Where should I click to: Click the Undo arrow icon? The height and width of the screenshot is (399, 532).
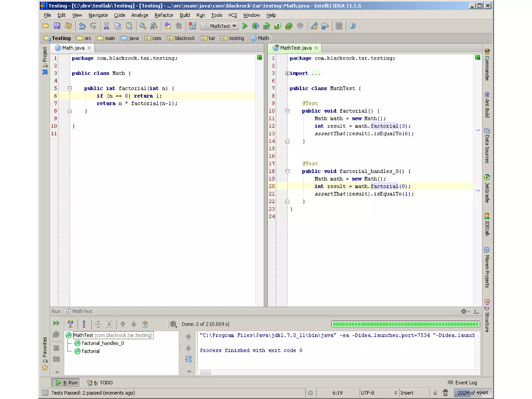(x=82, y=26)
